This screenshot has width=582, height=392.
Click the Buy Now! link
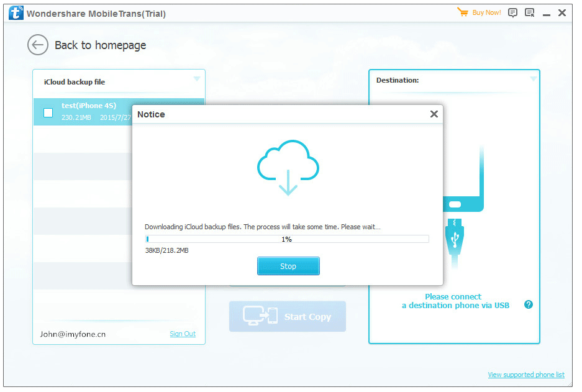coord(486,12)
